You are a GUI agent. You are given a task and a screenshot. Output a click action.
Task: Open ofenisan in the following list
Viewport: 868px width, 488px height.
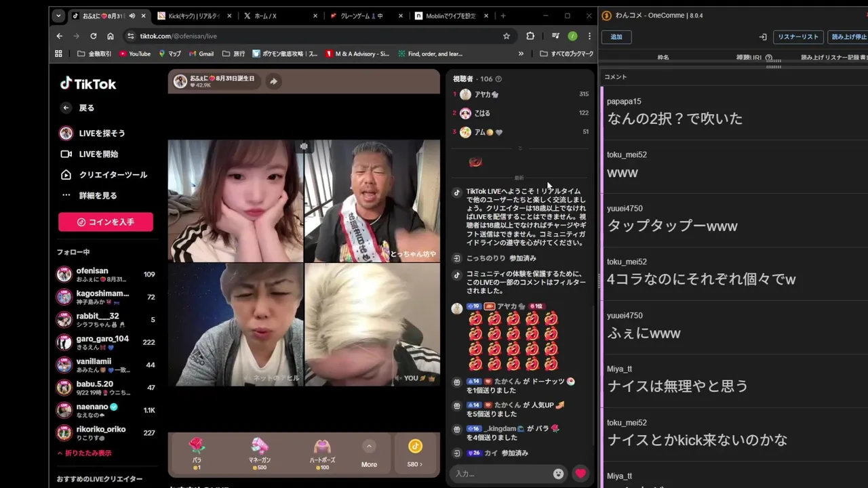coord(106,274)
